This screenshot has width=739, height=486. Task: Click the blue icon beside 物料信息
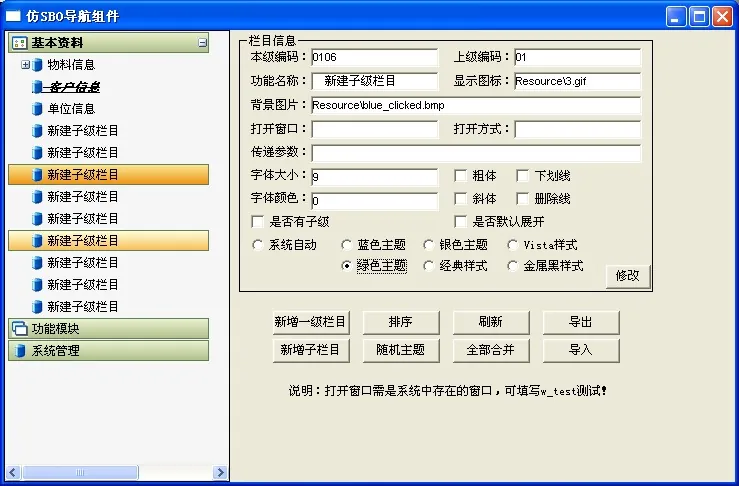point(37,65)
